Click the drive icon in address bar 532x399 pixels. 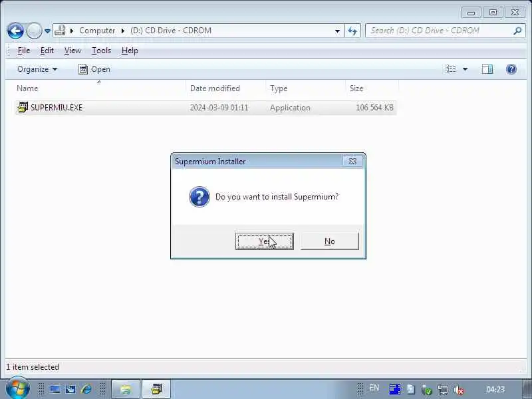tap(60, 30)
